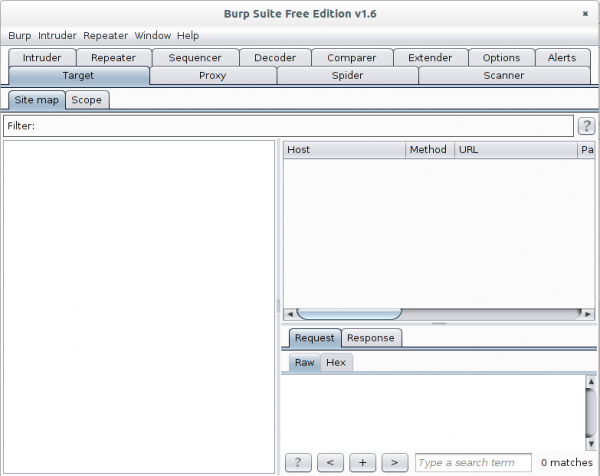Select the Request tab
The image size is (600, 476).
click(315, 338)
